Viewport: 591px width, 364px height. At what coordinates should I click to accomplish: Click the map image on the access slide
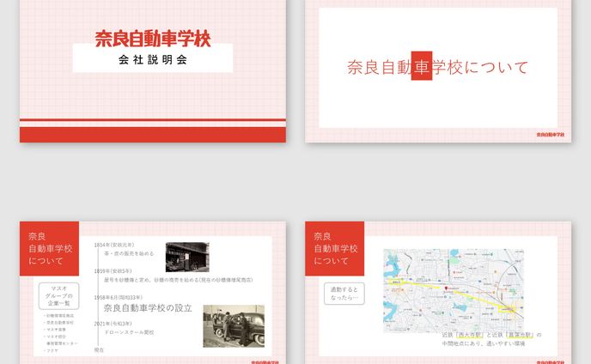[x=453, y=290]
